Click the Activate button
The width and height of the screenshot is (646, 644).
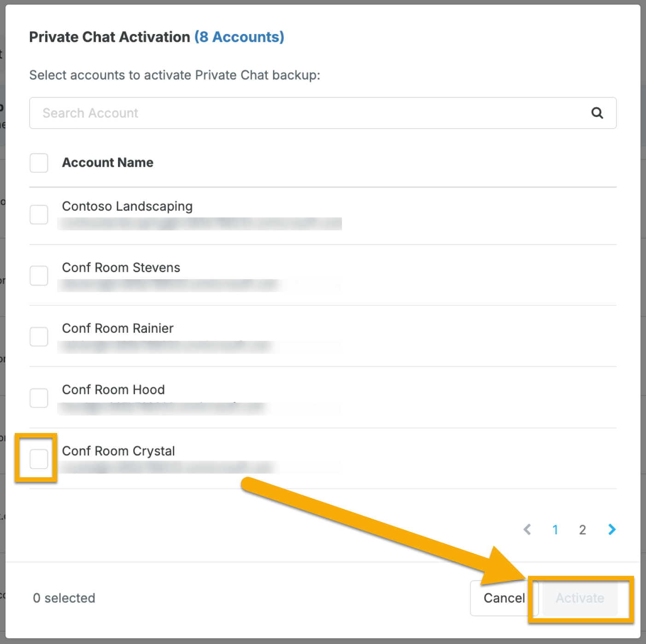[x=580, y=598]
